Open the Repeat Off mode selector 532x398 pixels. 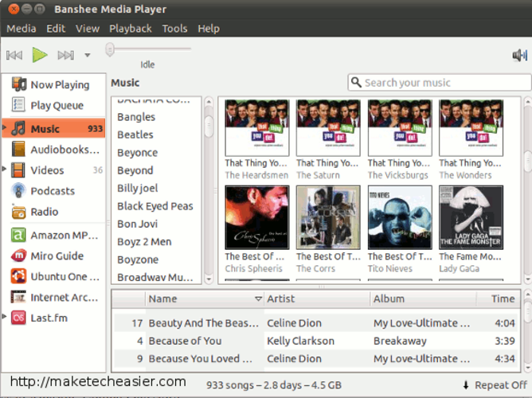click(x=495, y=385)
